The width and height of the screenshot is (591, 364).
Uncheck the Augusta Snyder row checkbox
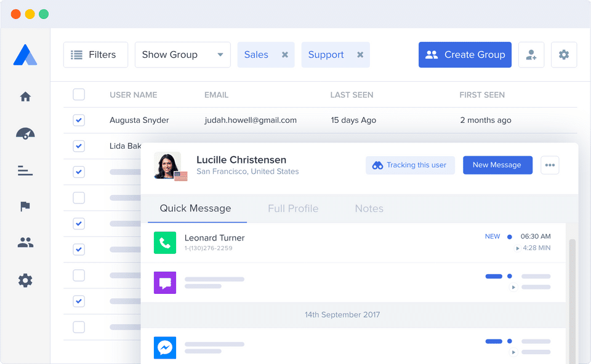tap(79, 121)
